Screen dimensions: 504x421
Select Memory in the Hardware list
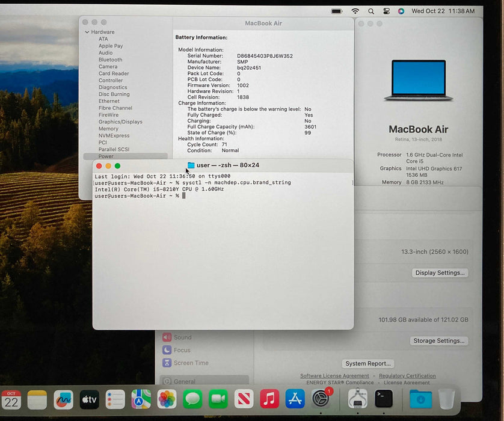point(108,129)
